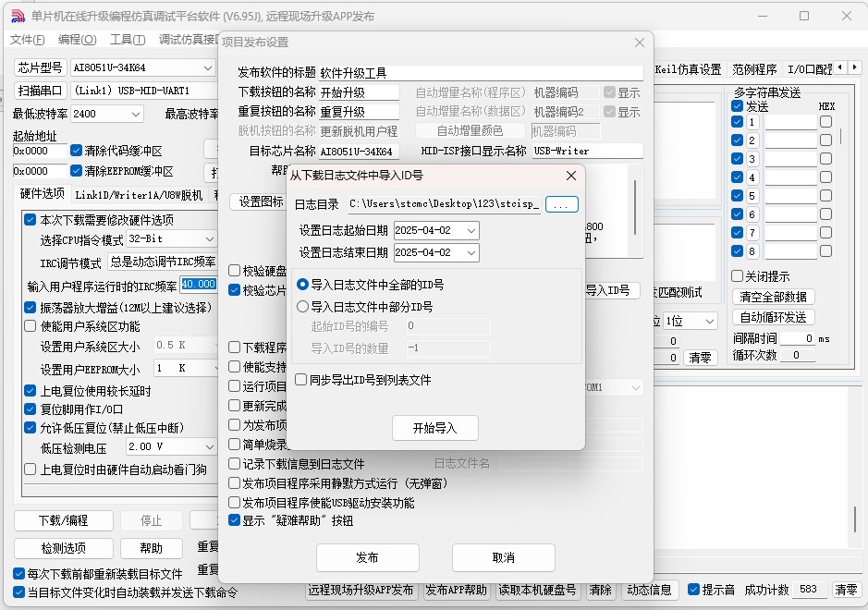Enable 发布项目程序采用静默方式运行 checkbox
The image size is (868, 610).
click(x=337, y=483)
